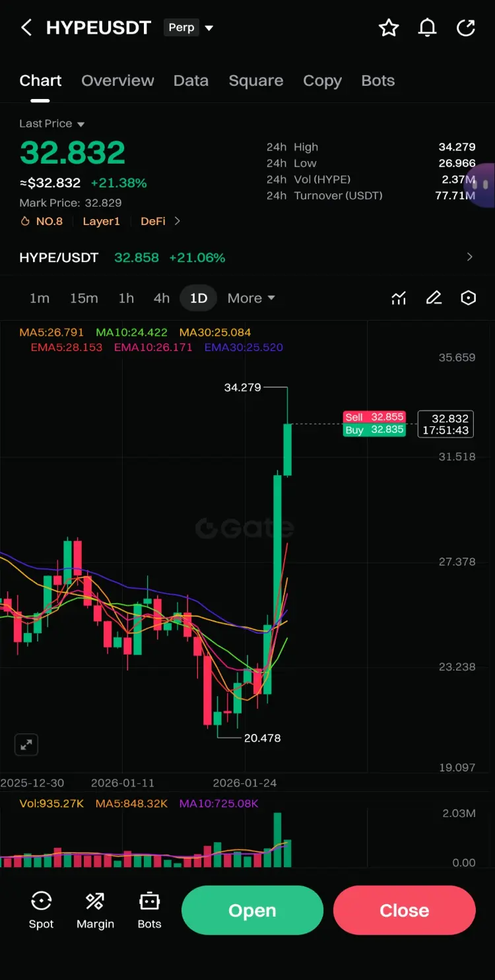This screenshot has width=495, height=980.
Task: Tap the MA5:26.791 indicator label
Action: tap(51, 333)
